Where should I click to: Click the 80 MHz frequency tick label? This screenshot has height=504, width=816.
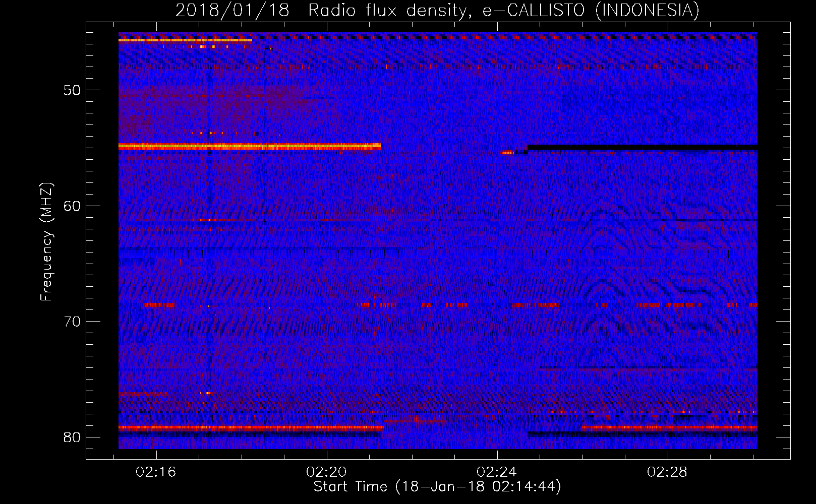pyautogui.click(x=73, y=437)
